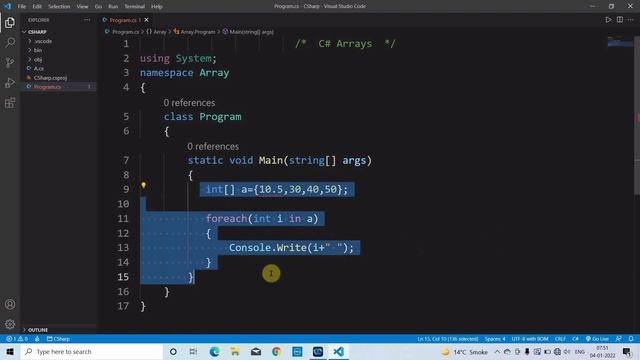
Task: Change CRLF end of line sequence
Action: point(560,339)
